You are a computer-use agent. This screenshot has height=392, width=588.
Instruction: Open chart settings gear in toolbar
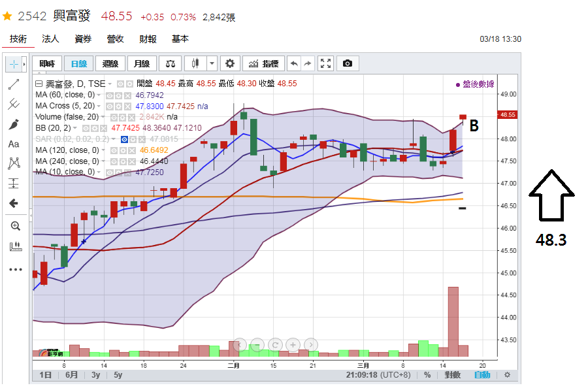click(230, 63)
